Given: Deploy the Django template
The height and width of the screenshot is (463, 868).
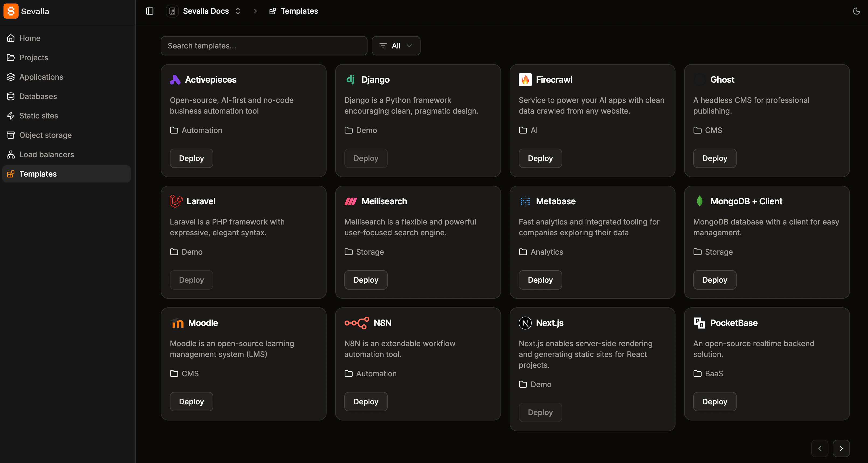Looking at the screenshot, I should tap(366, 158).
